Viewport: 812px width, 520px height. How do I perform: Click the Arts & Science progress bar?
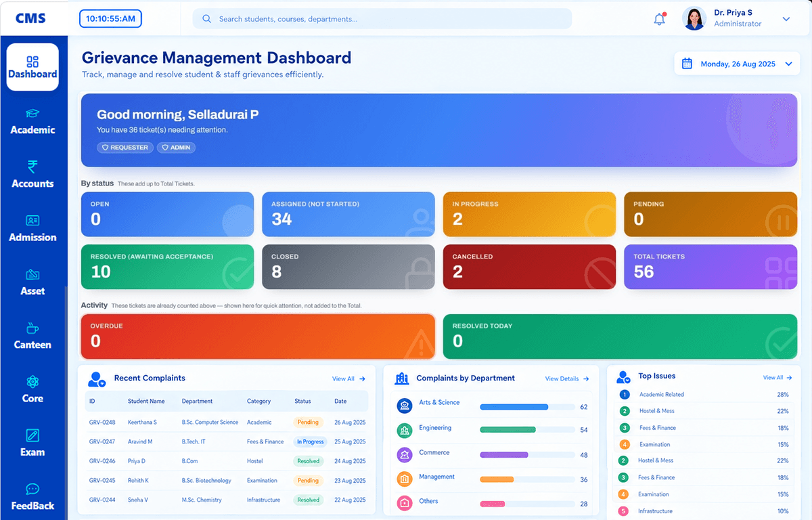click(527, 407)
